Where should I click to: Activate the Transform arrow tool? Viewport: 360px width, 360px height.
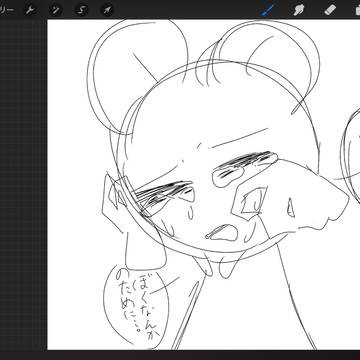click(107, 10)
